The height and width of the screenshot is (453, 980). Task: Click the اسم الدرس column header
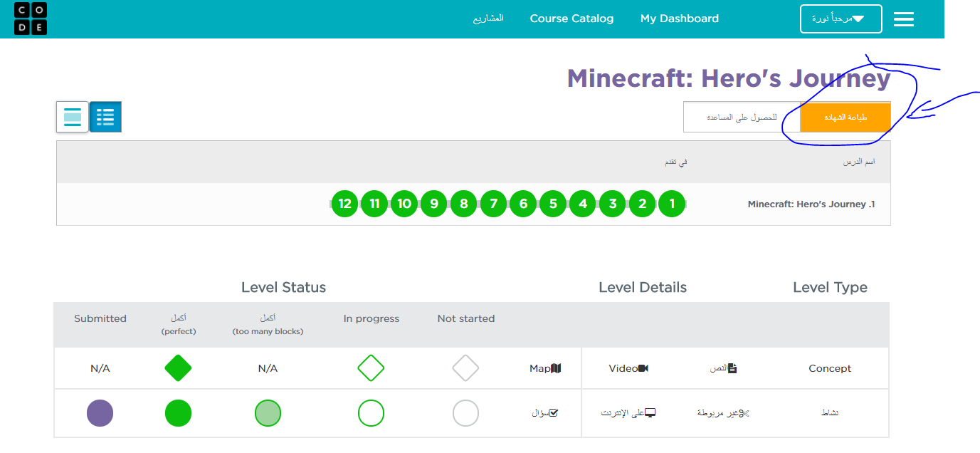point(859,162)
